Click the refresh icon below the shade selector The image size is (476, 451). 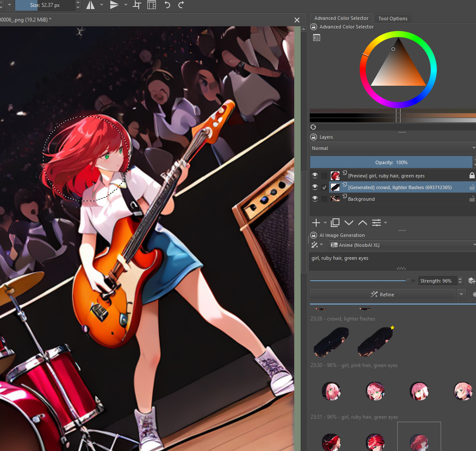coord(313,127)
